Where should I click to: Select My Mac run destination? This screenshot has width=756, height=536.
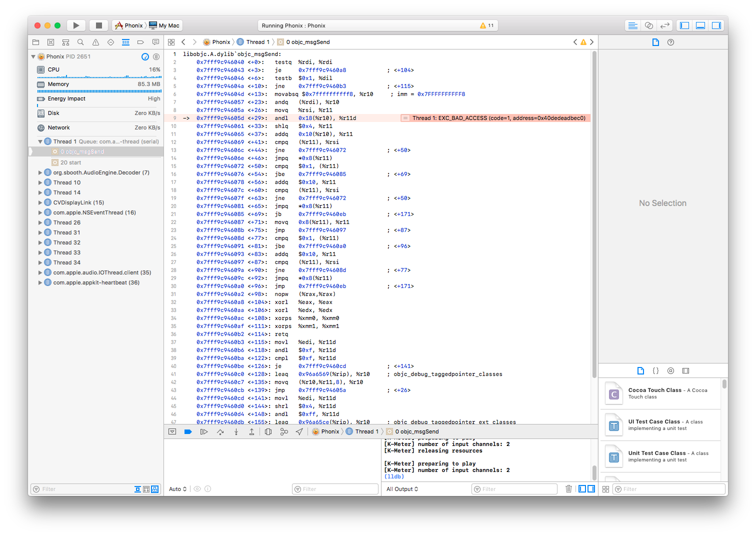coord(164,25)
